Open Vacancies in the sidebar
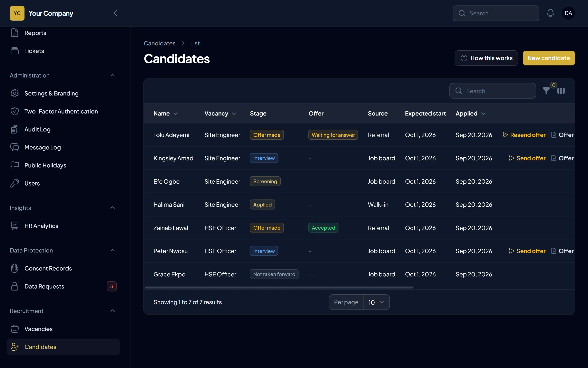588x368 pixels. [63, 329]
